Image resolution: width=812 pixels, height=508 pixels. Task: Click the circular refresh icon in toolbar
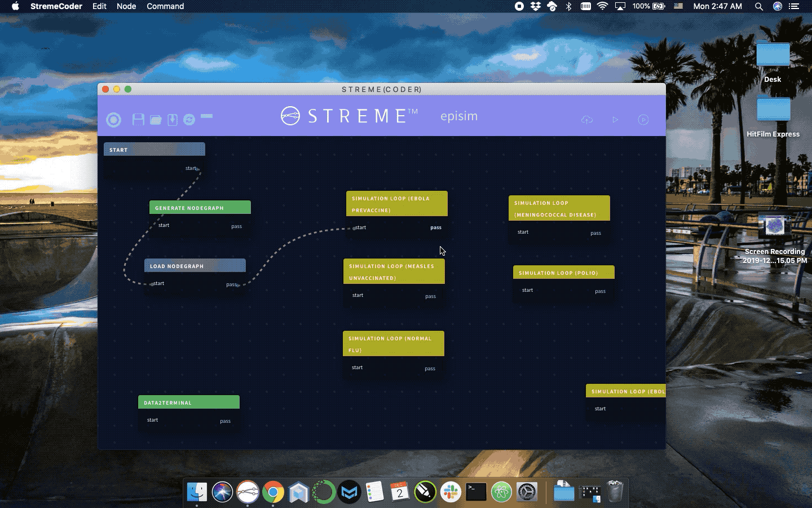pos(189,120)
